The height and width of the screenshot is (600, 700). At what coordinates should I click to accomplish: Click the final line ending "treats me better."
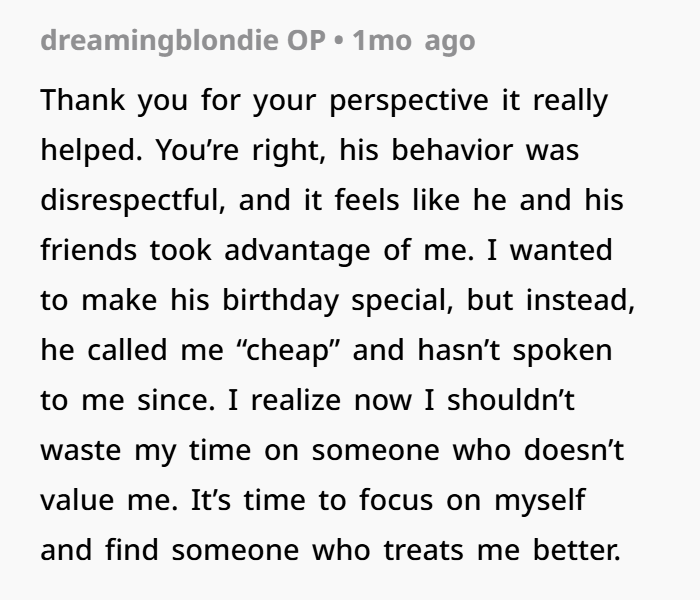(x=331, y=550)
